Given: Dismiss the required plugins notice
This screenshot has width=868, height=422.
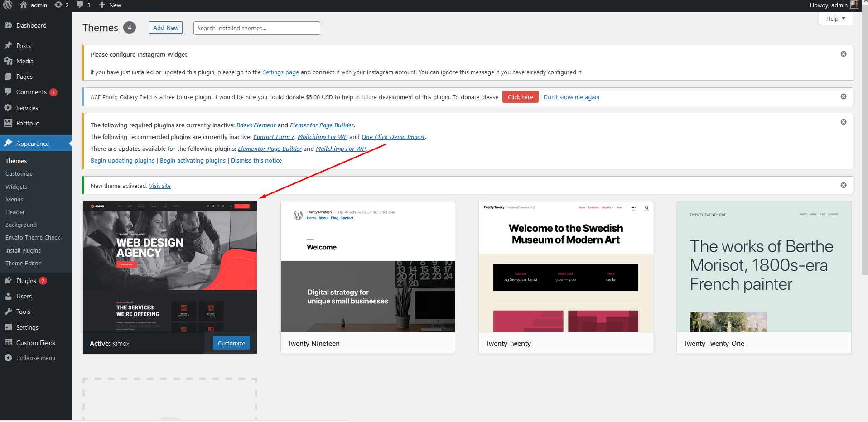Looking at the screenshot, I should coord(844,122).
